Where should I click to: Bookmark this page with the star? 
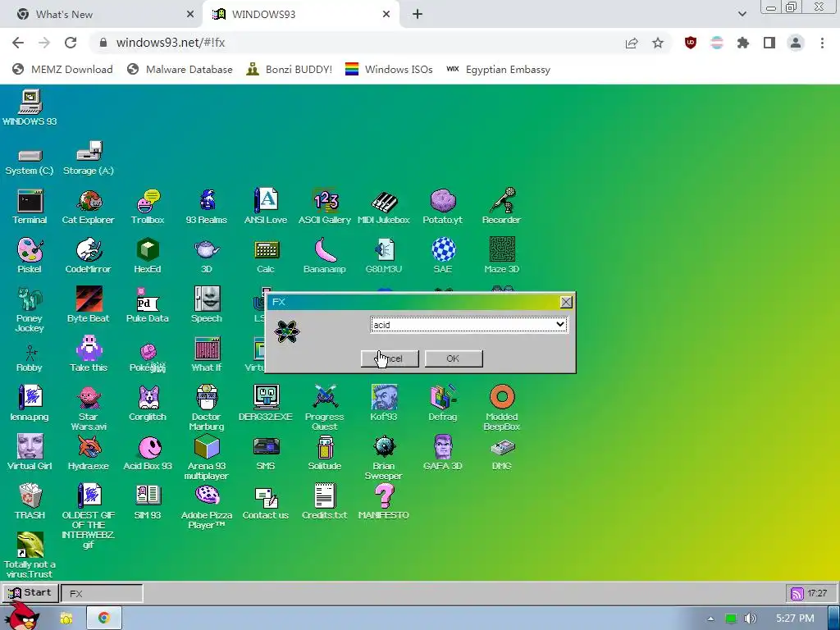[x=658, y=43]
